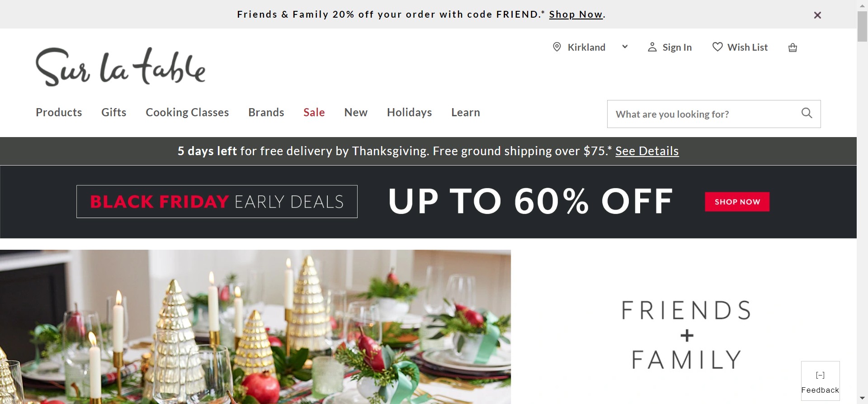Open the shopping cart icon
The image size is (868, 404).
793,48
